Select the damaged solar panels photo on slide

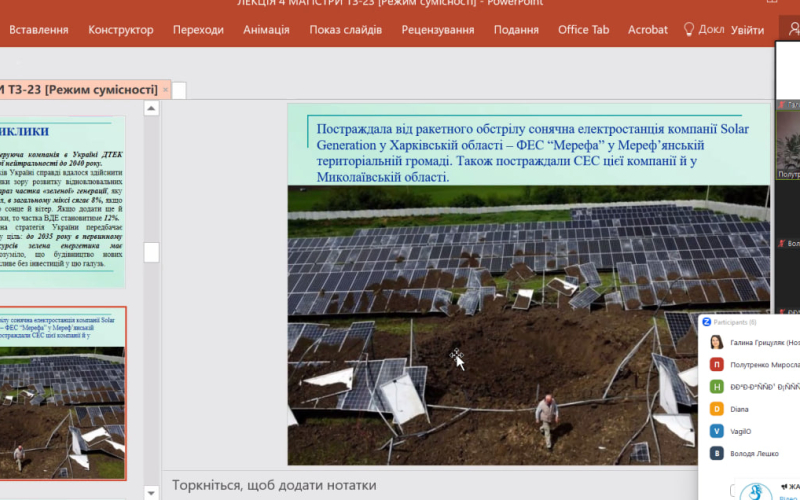(529, 325)
